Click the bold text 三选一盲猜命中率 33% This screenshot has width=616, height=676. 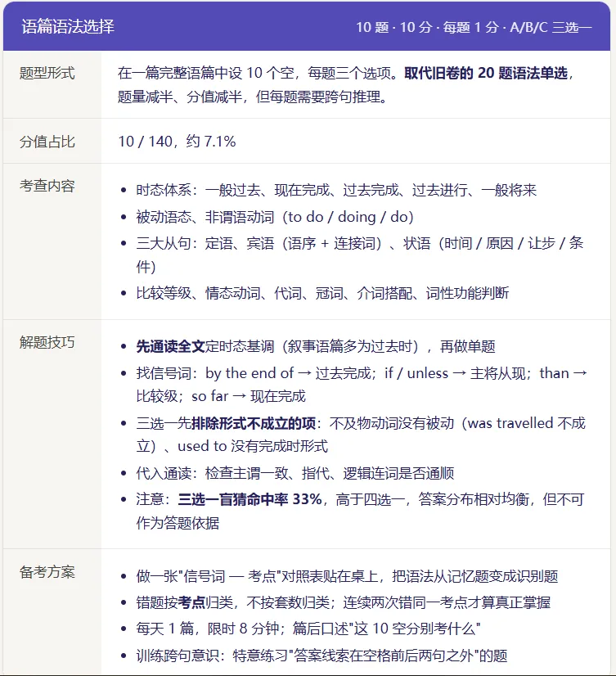(250, 499)
